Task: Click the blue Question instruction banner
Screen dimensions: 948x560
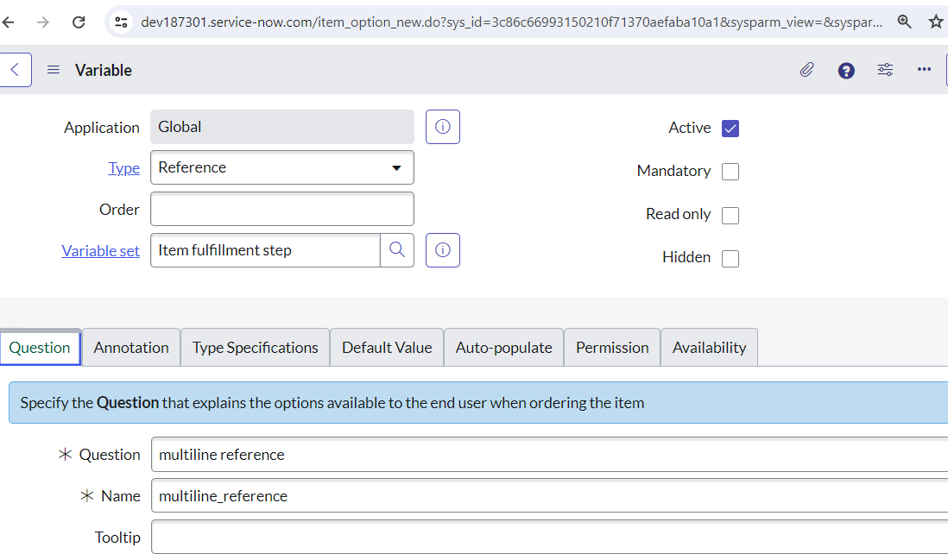Action: tap(478, 403)
